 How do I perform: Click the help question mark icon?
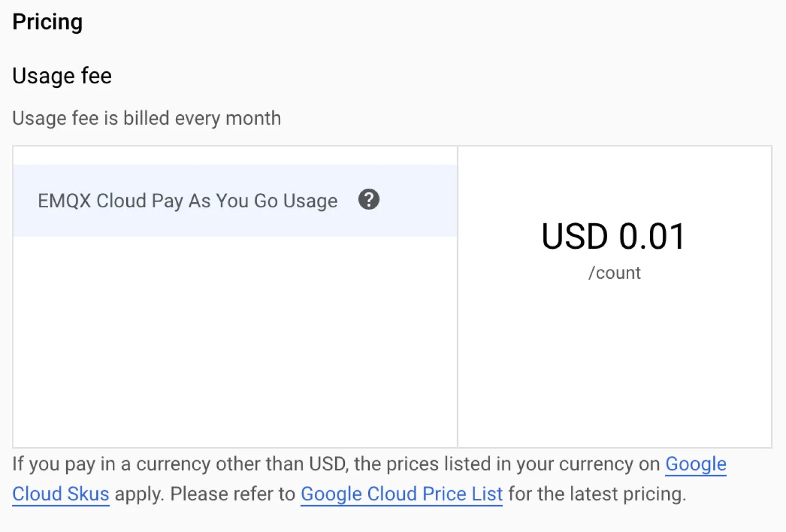(x=369, y=200)
